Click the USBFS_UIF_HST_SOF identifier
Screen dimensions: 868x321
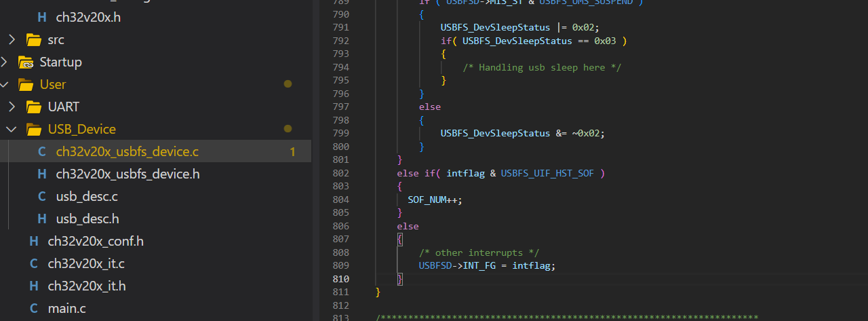click(x=547, y=173)
